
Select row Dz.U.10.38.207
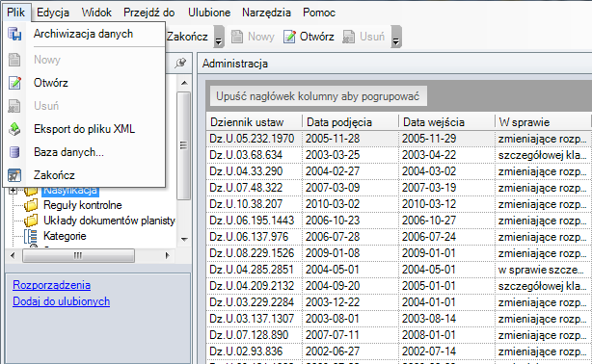(399, 204)
